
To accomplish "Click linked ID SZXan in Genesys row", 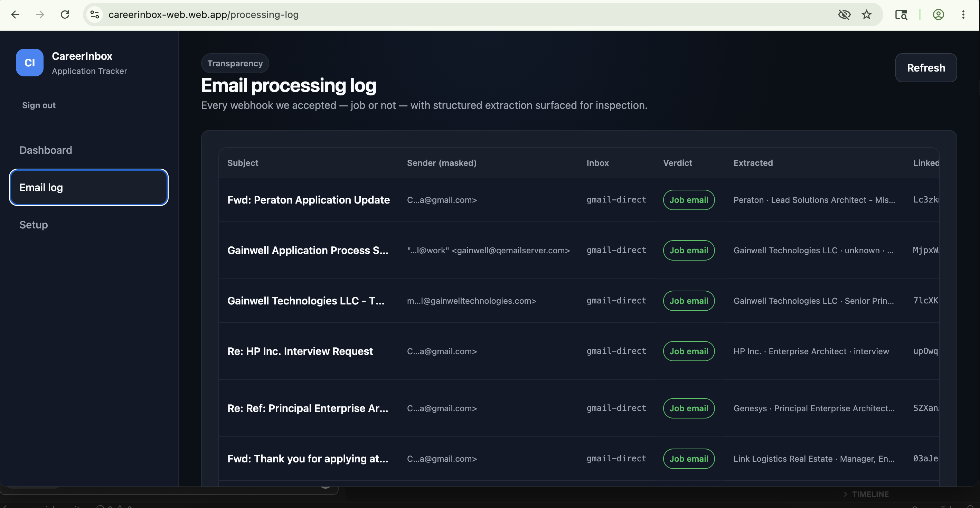I will (926, 408).
